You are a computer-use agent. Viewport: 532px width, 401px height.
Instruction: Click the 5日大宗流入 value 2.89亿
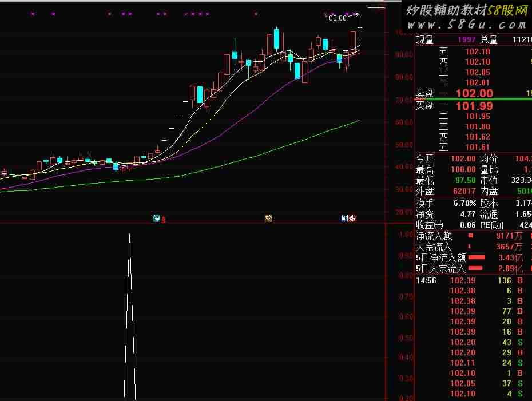[x=511, y=268]
